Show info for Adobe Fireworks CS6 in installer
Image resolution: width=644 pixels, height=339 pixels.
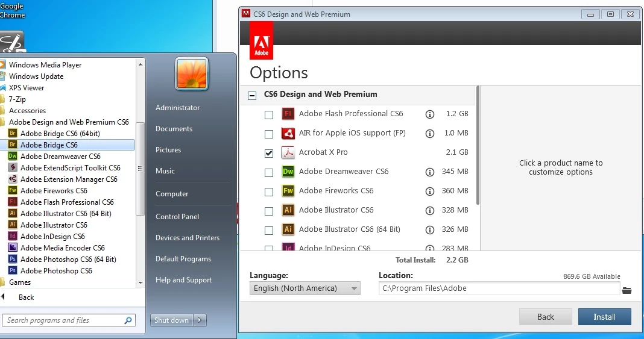429,191
